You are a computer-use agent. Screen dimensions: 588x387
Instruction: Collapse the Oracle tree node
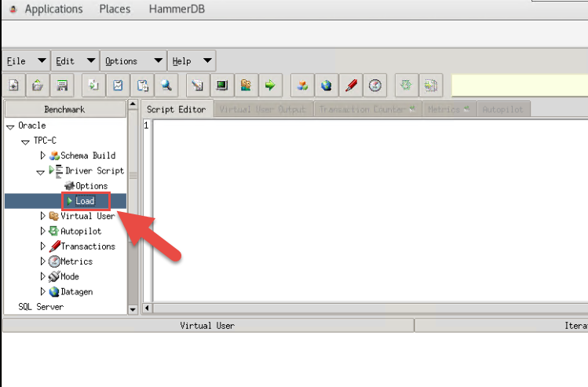click(x=10, y=126)
